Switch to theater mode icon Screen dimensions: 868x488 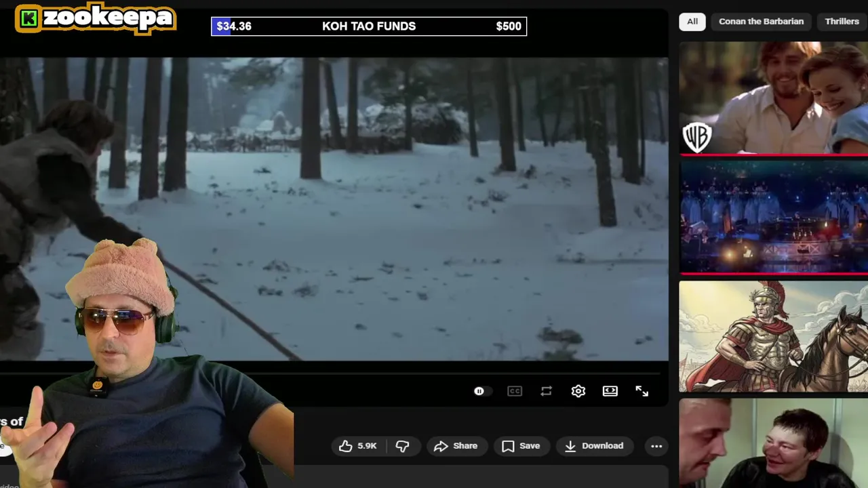(x=610, y=391)
